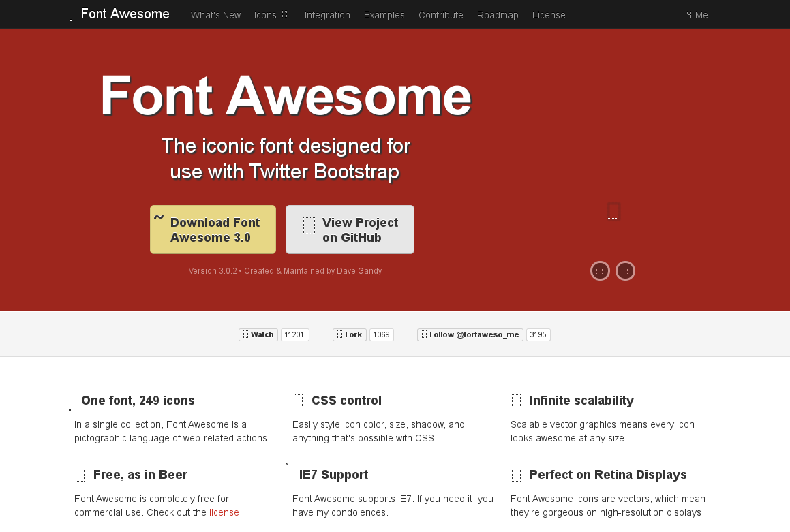Advance to the next carousel slide
Screen dimensions: 790x532
625,271
